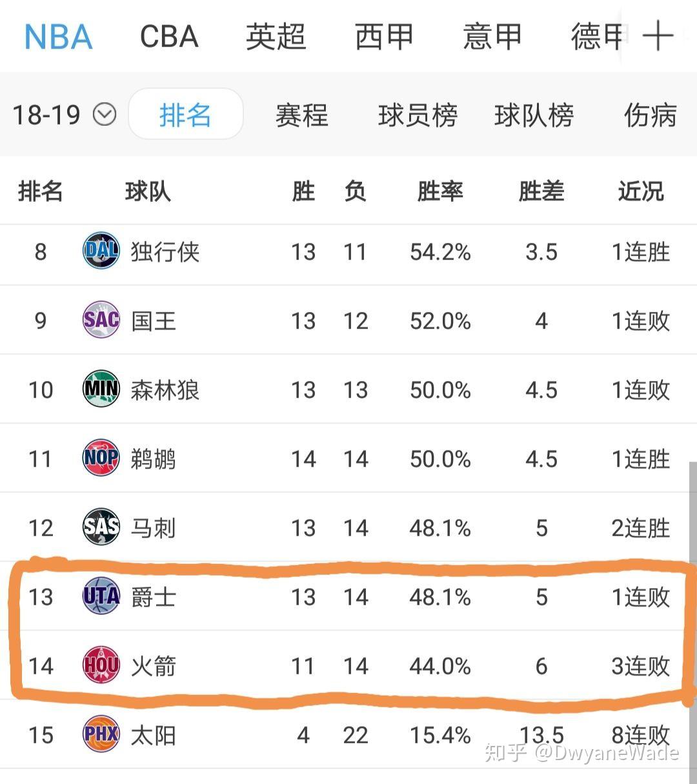Click the Timberwolves MIN logo
697x784 pixels.
(x=100, y=388)
